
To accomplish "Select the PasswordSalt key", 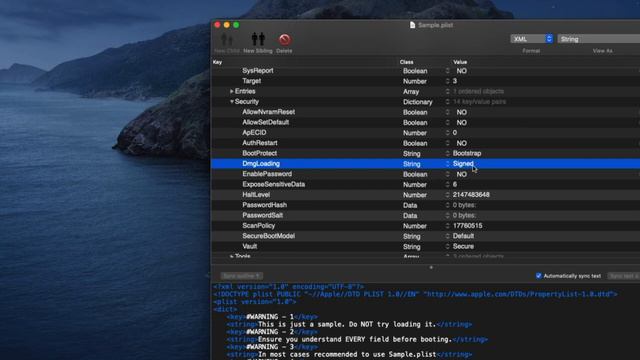I will 262,215.
